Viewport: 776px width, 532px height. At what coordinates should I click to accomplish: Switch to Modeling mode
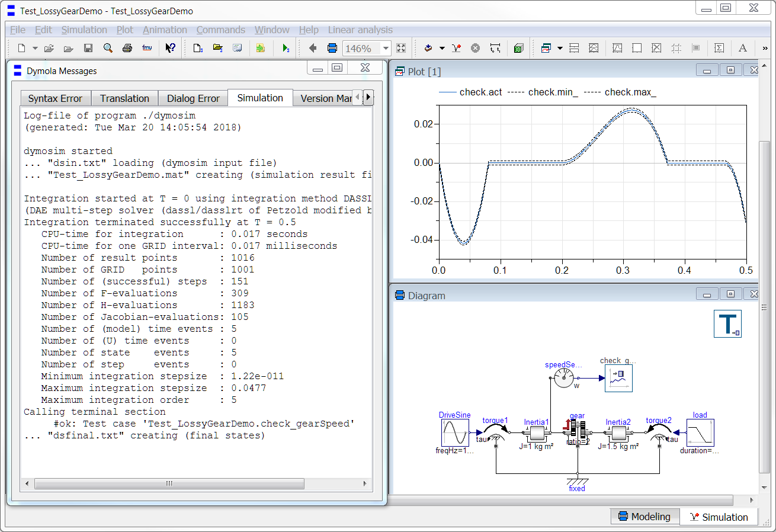point(644,517)
